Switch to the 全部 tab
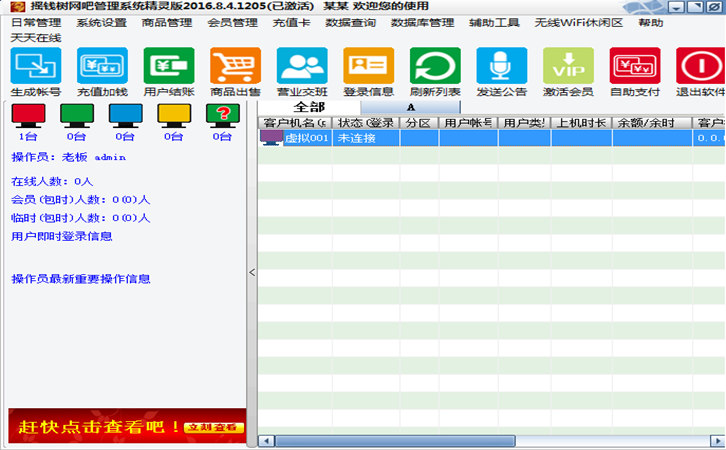 [309, 107]
